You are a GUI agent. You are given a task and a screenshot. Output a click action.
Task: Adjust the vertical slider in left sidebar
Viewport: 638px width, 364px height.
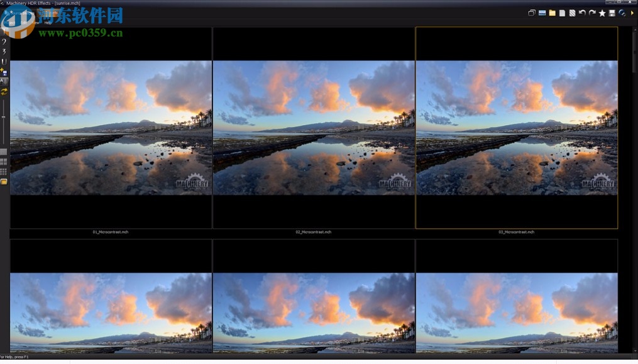coord(4,118)
